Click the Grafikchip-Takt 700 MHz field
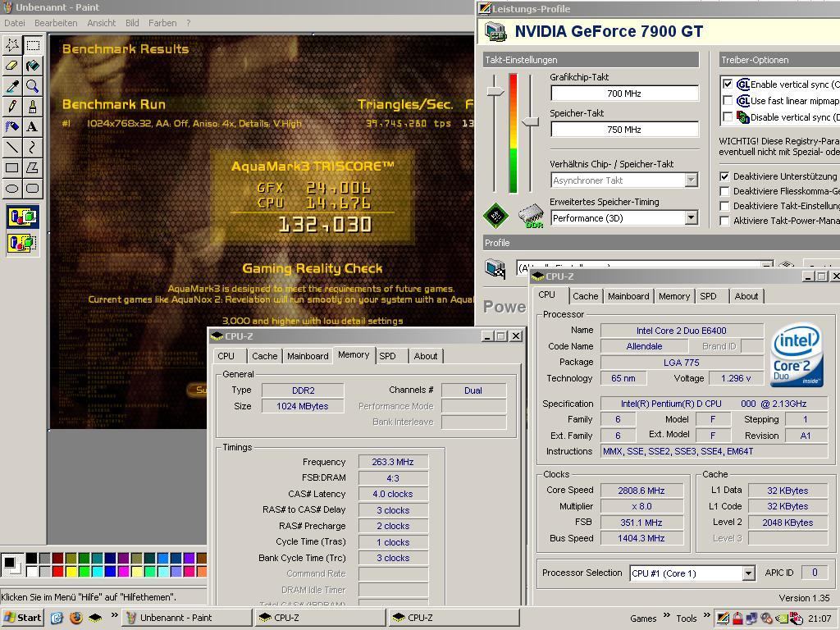Image resolution: width=840 pixels, height=630 pixels. [x=624, y=94]
